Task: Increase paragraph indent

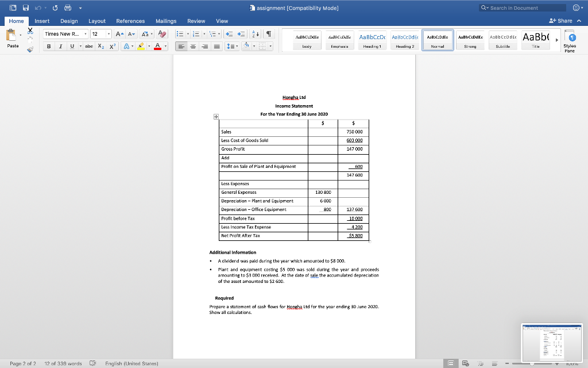Action: tap(241, 34)
